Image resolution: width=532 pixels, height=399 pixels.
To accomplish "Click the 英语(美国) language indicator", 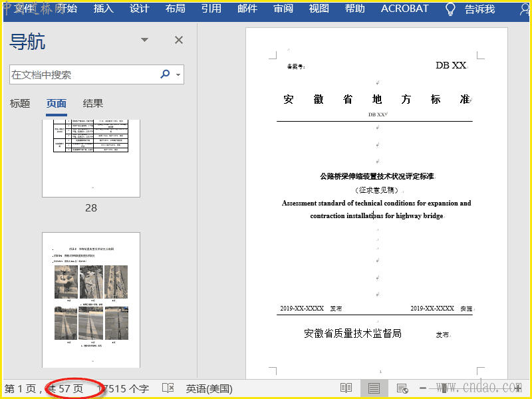I will [x=209, y=389].
